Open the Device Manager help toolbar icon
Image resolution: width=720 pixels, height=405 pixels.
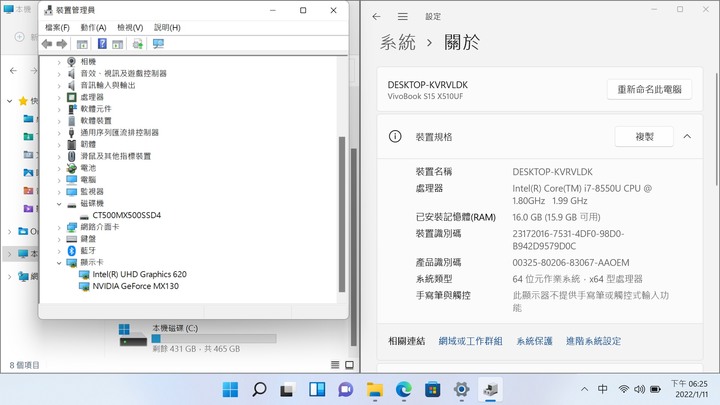tap(102, 44)
